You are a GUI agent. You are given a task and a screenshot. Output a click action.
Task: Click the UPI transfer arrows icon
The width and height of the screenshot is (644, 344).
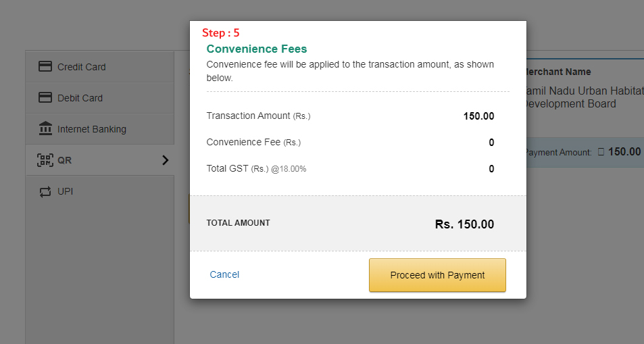tap(45, 191)
